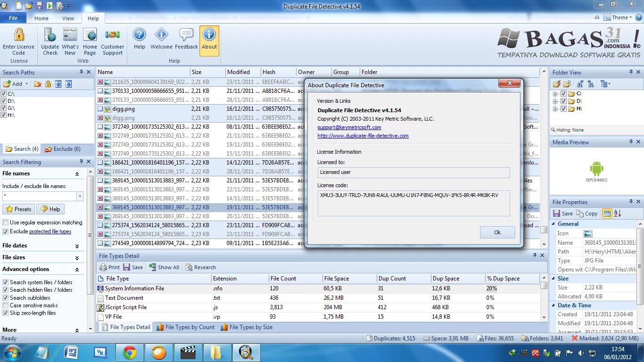Switch to the View ribbon tab
This screenshot has width=644, height=362.
68,18
